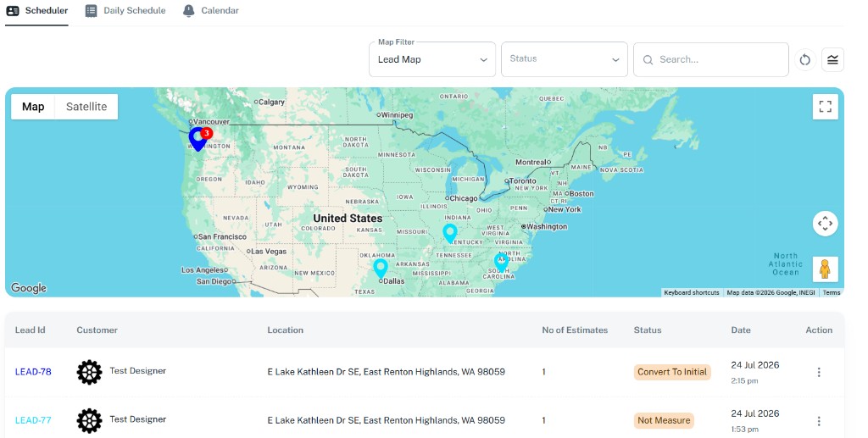Screen dimensions: 868x438
Task: Click the LEAD-77 location address text
Action: pyautogui.click(x=387, y=420)
